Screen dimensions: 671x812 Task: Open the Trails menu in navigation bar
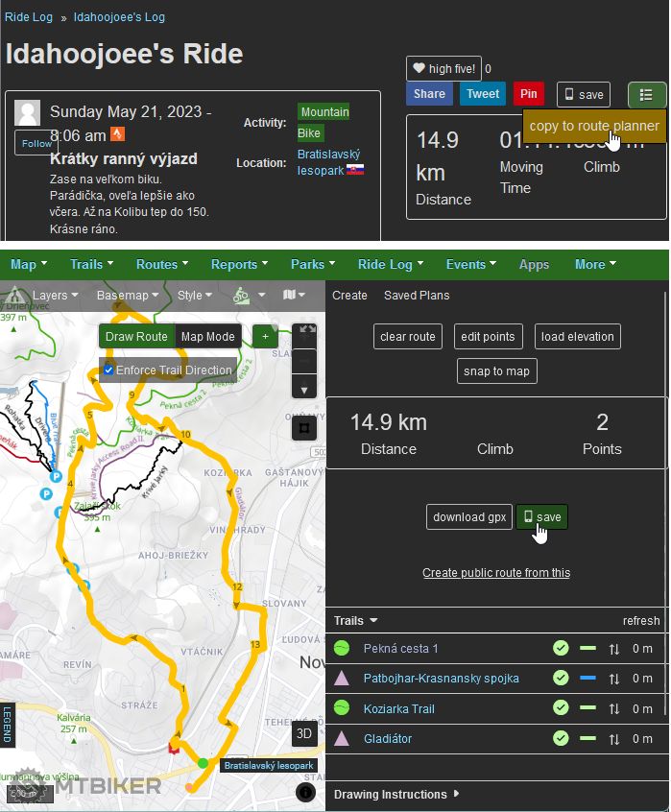pos(91,265)
